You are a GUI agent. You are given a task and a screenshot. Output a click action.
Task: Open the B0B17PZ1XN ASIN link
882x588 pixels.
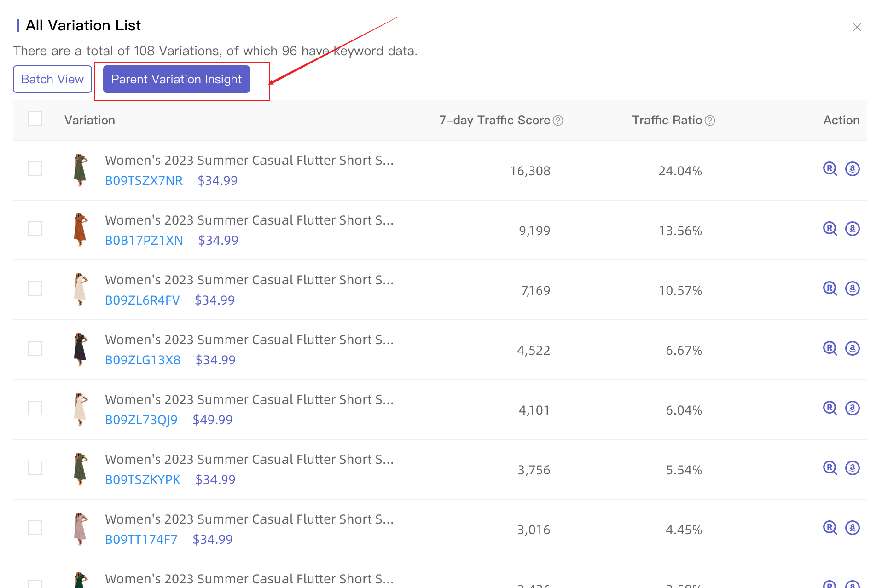pyautogui.click(x=144, y=240)
